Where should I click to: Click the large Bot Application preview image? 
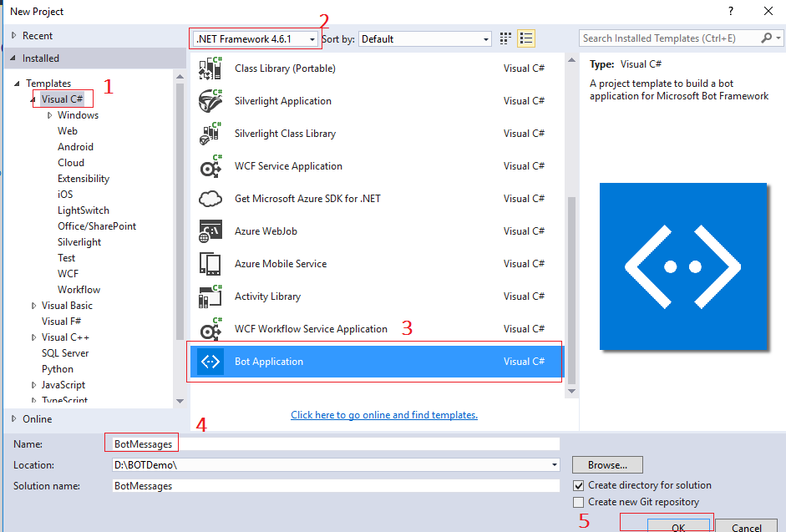click(683, 266)
